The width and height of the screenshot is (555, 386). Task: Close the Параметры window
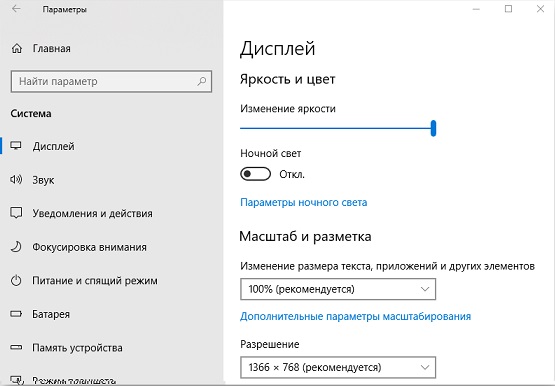click(x=540, y=9)
